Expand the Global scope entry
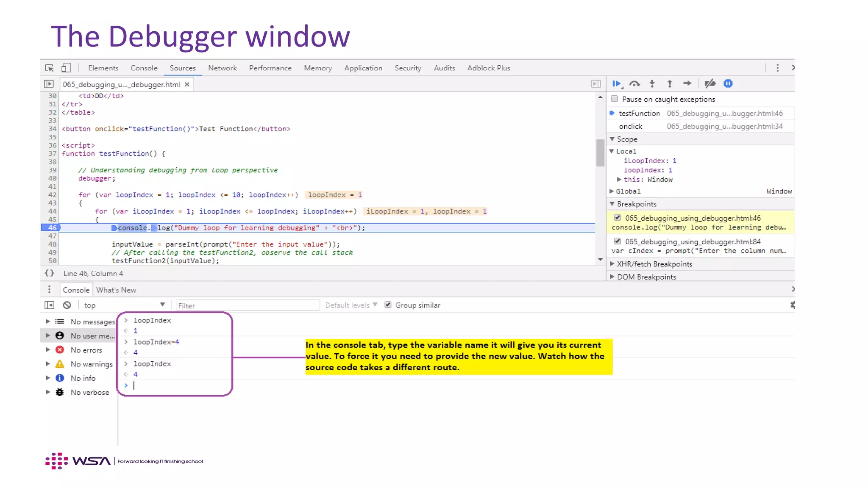 click(612, 191)
